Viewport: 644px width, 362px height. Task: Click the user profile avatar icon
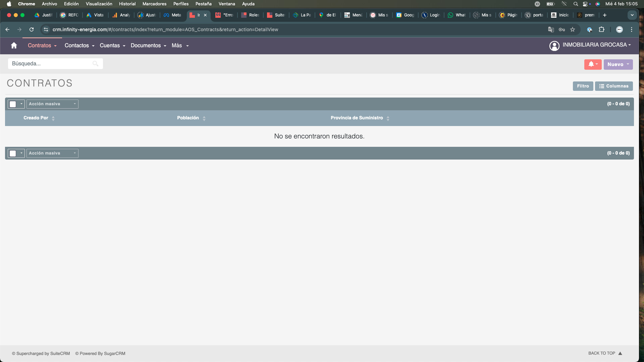coord(554,46)
